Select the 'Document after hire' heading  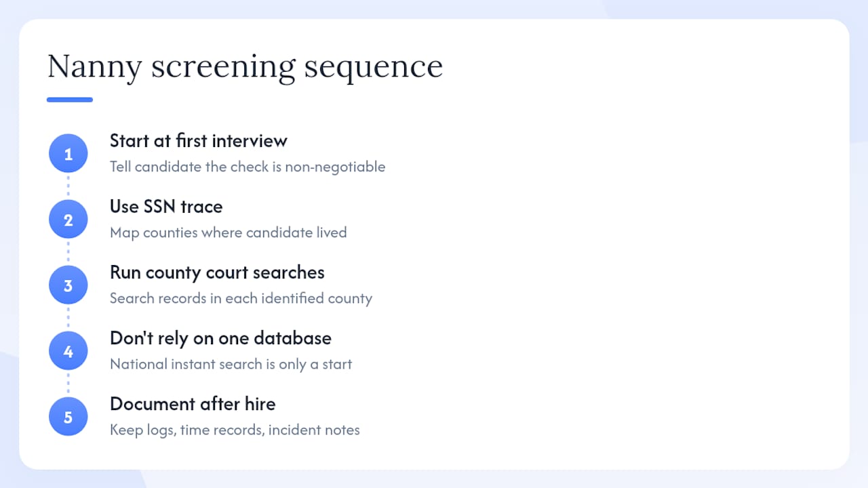(193, 403)
